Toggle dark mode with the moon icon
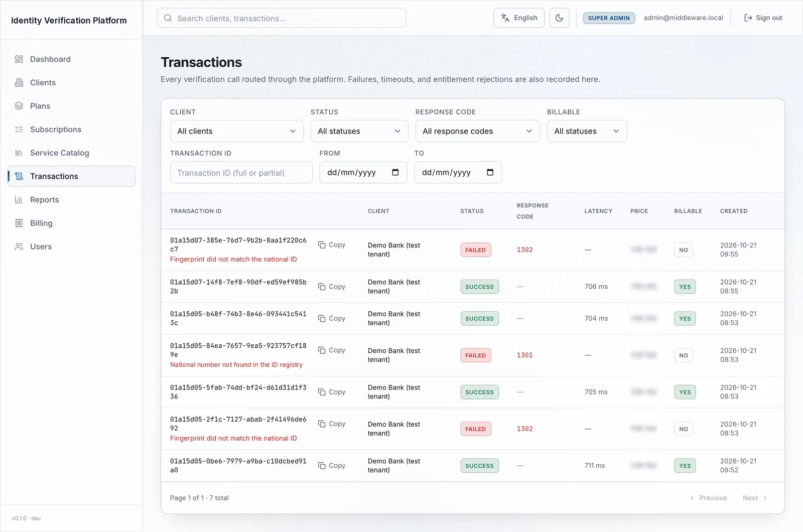Screen dimensions: 803x532 click(559, 18)
